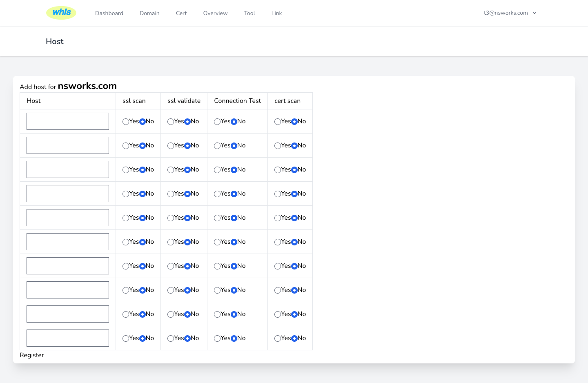Select No for ssl scan in fifth row

click(143, 218)
